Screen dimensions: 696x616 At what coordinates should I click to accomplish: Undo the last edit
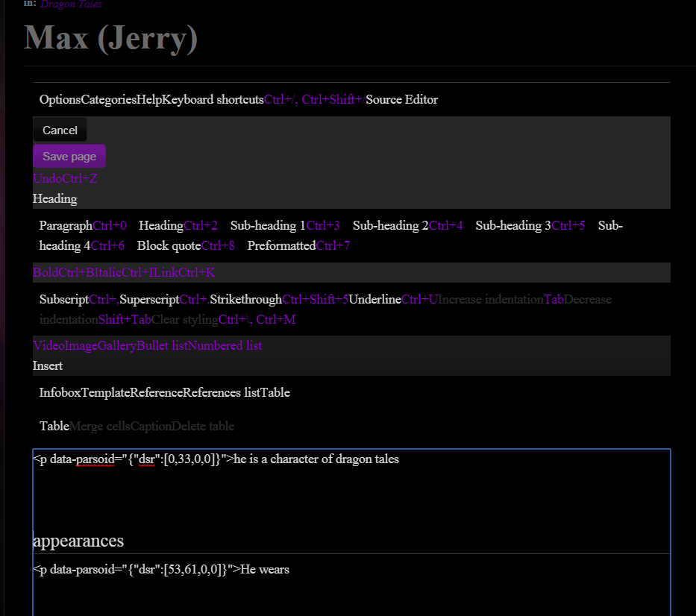[x=47, y=179]
